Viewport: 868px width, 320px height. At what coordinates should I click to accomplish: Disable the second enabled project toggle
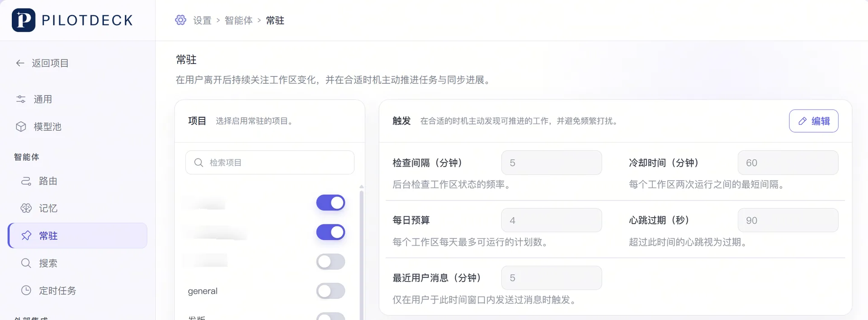(x=330, y=232)
